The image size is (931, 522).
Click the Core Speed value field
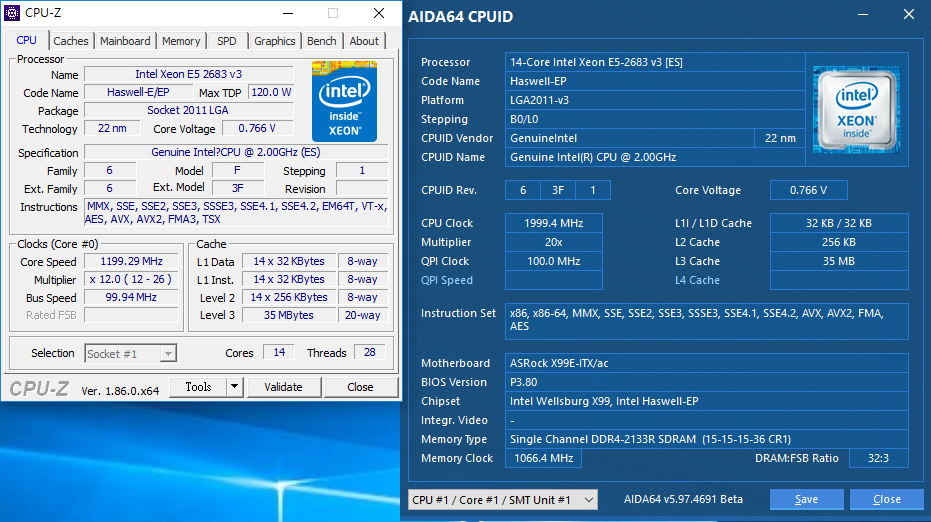point(131,262)
